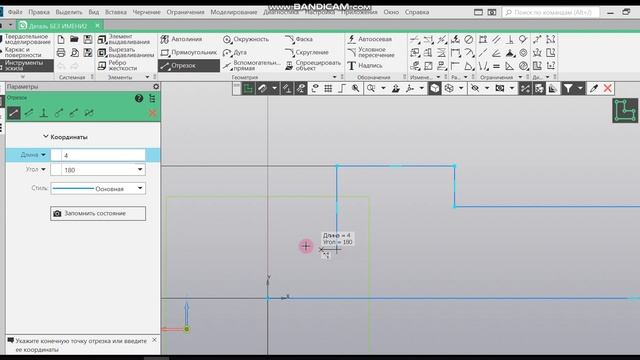Toggle the wireframe cube display mode

(449, 89)
